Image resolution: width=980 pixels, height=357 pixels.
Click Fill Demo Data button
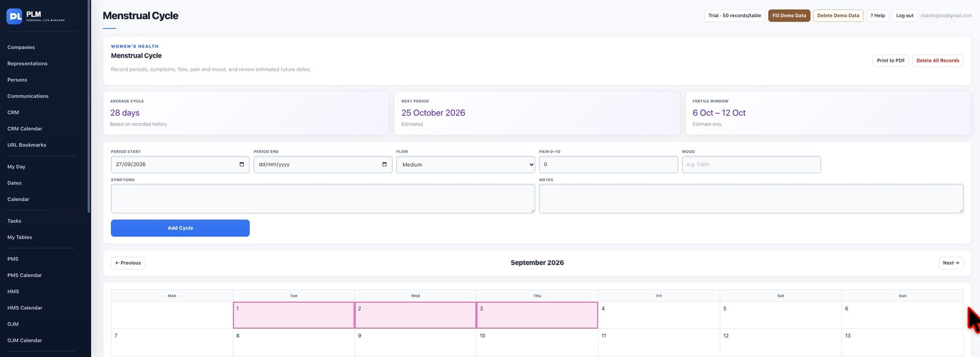point(789,15)
